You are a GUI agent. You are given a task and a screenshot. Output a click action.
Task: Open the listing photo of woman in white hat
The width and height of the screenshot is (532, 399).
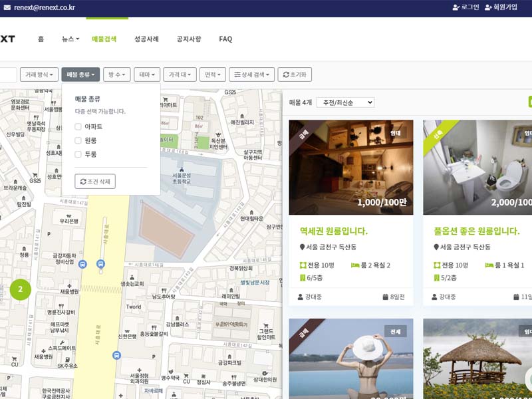pyautogui.click(x=351, y=358)
